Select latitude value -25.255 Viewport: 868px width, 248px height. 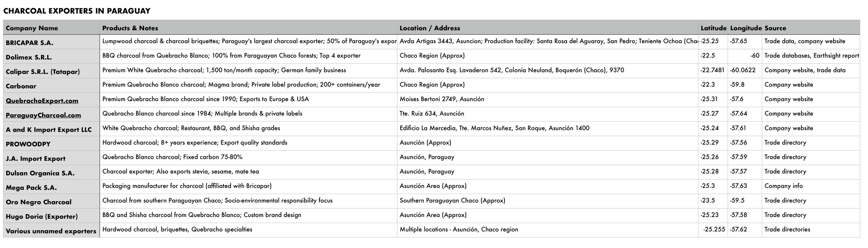click(713, 230)
